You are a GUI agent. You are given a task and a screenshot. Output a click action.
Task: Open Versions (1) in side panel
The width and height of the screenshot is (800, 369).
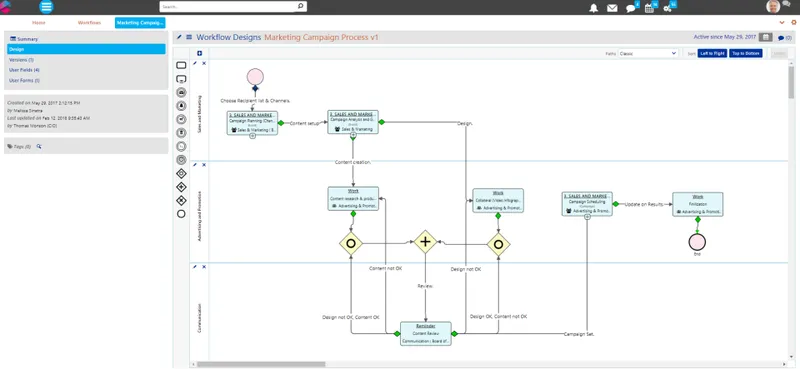21,60
